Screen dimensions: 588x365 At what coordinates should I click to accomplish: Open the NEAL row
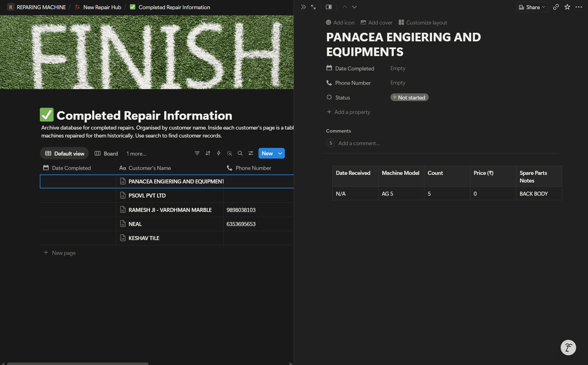[x=135, y=224]
